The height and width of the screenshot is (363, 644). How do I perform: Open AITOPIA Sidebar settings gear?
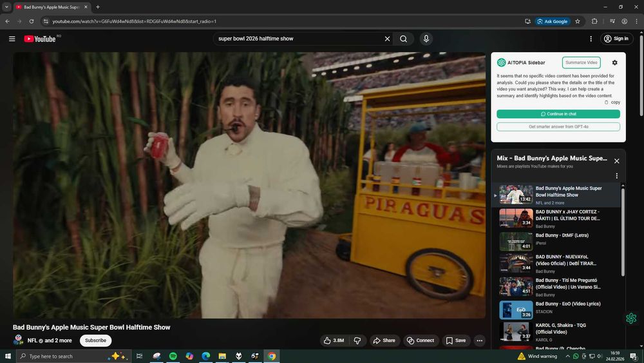614,63
